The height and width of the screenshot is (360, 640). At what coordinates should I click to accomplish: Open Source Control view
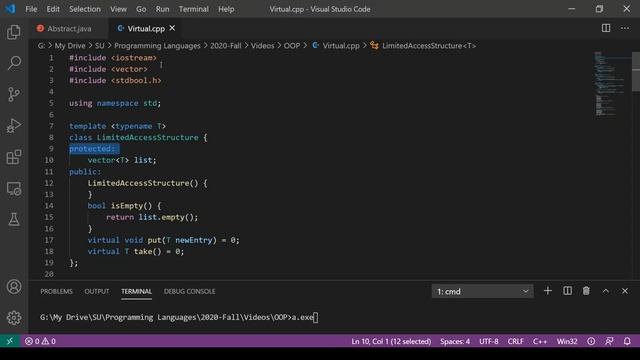[14, 94]
